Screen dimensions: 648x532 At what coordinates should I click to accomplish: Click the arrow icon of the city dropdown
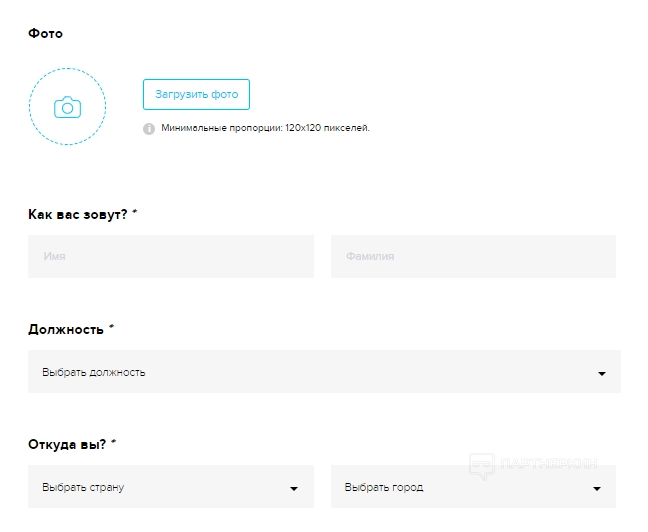[597, 489]
